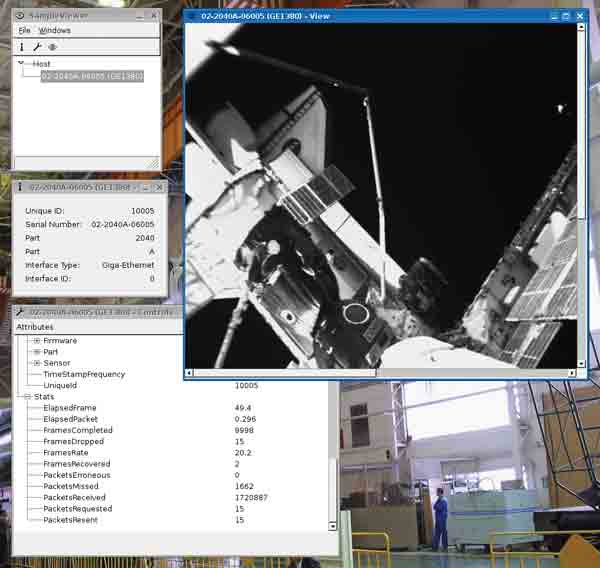Open the File menu
Image resolution: width=600 pixels, height=568 pixels.
pyautogui.click(x=25, y=30)
